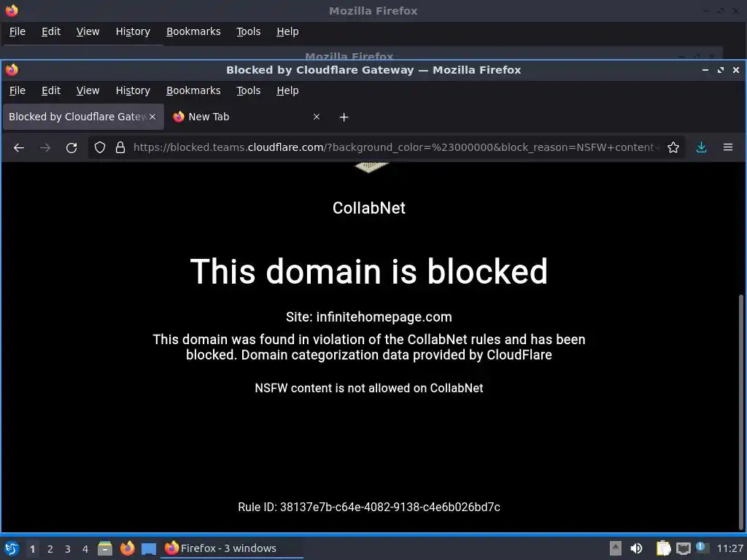Select the Blocked by Cloudflare Gateway tab
Image resolution: width=747 pixels, height=560 pixels.
click(83, 117)
